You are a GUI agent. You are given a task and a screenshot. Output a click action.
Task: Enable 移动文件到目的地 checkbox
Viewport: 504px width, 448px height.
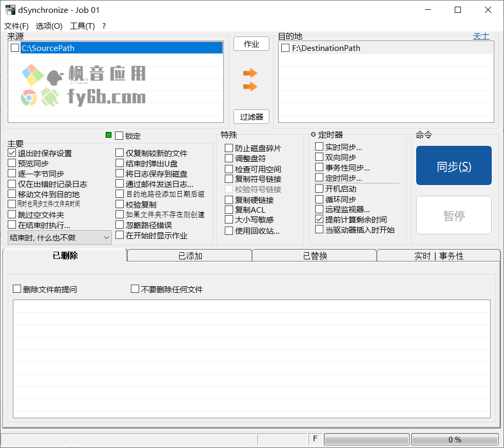coord(12,194)
